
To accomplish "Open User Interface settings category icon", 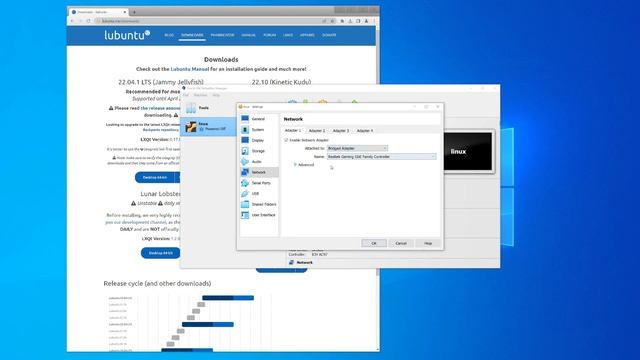I will tap(245, 215).
